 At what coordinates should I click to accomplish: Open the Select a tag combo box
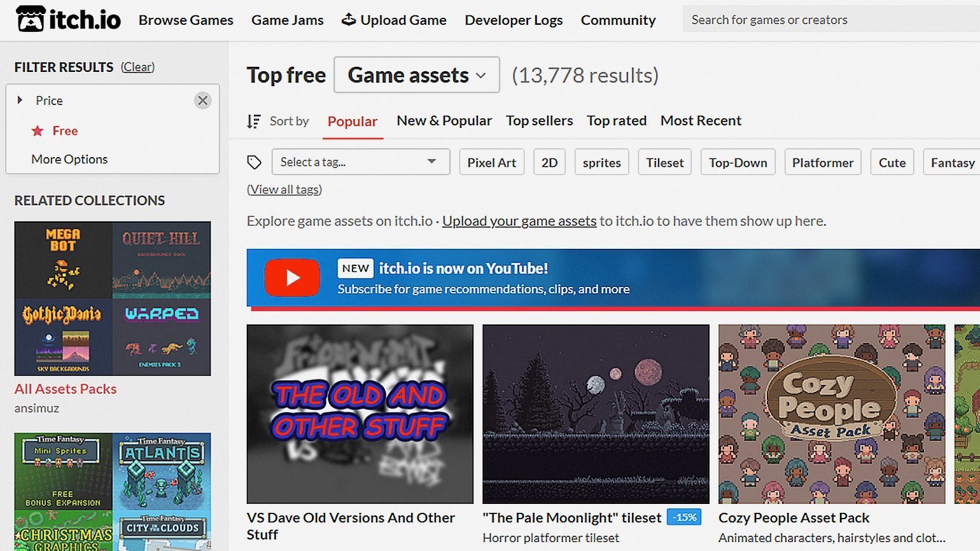tap(361, 162)
